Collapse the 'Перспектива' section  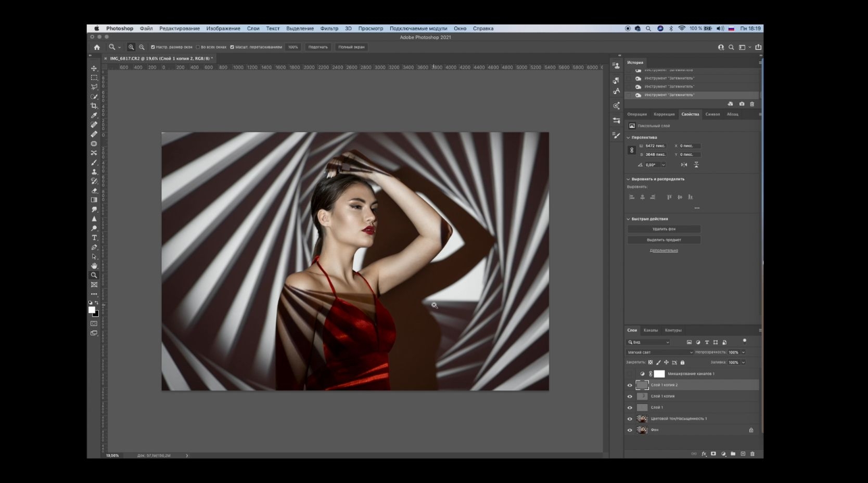[628, 137]
